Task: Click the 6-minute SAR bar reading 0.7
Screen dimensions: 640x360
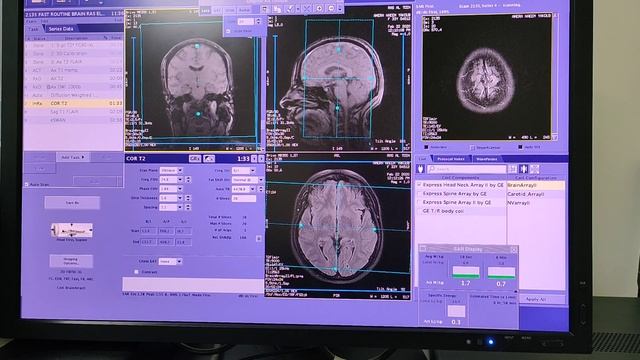Action: [x=501, y=273]
